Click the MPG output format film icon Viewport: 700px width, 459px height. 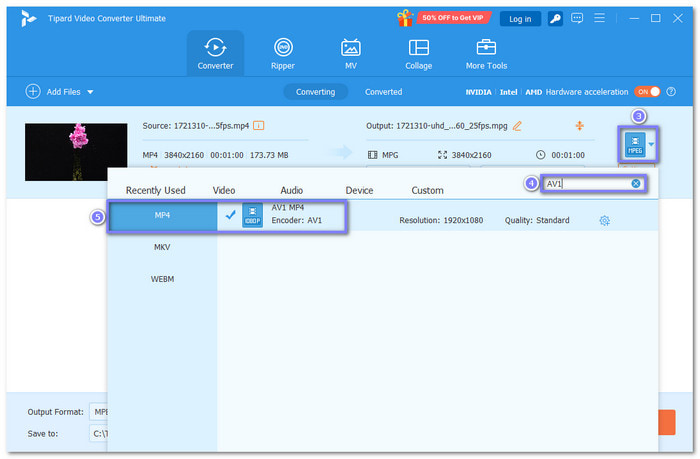pyautogui.click(x=372, y=155)
